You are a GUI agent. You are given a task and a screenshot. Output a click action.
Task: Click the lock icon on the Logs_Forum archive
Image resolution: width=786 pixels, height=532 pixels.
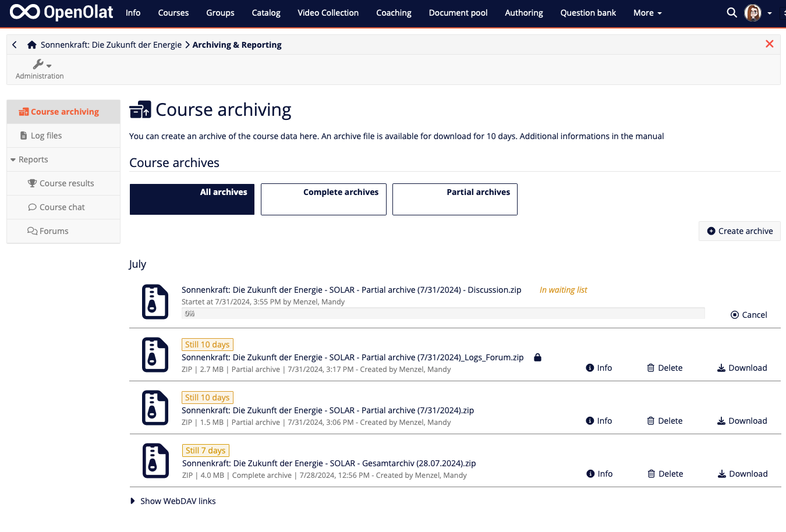537,357
